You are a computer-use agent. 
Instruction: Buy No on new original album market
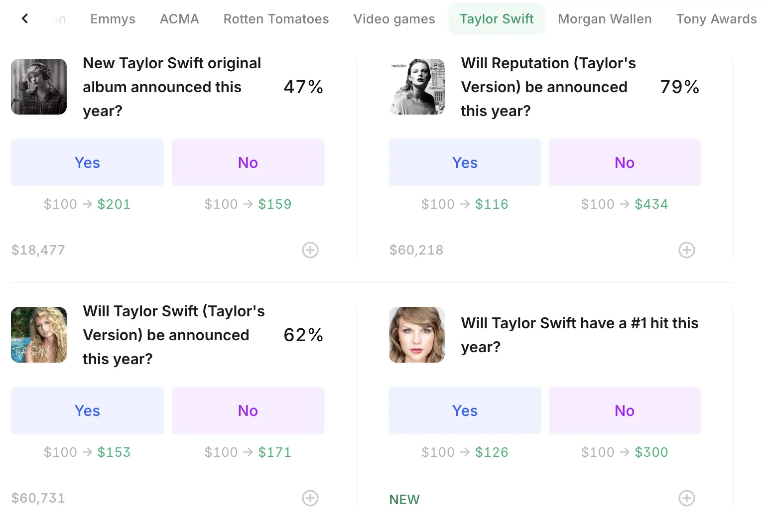[x=248, y=162]
